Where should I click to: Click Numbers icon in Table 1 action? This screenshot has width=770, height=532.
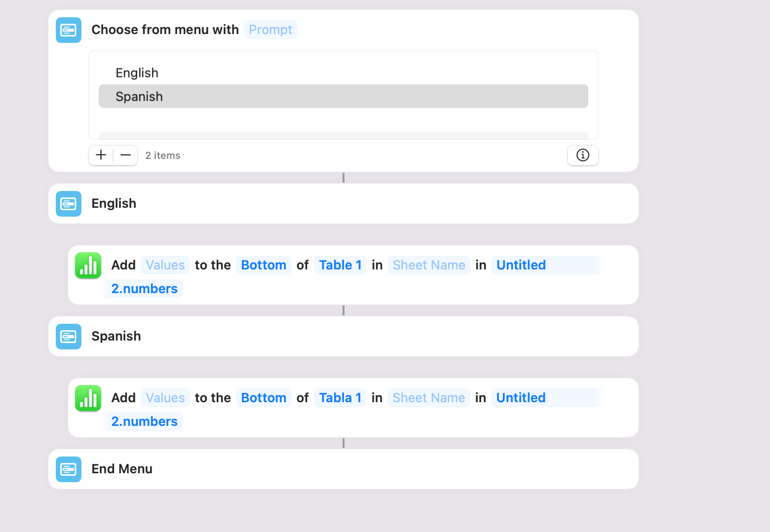click(x=88, y=266)
